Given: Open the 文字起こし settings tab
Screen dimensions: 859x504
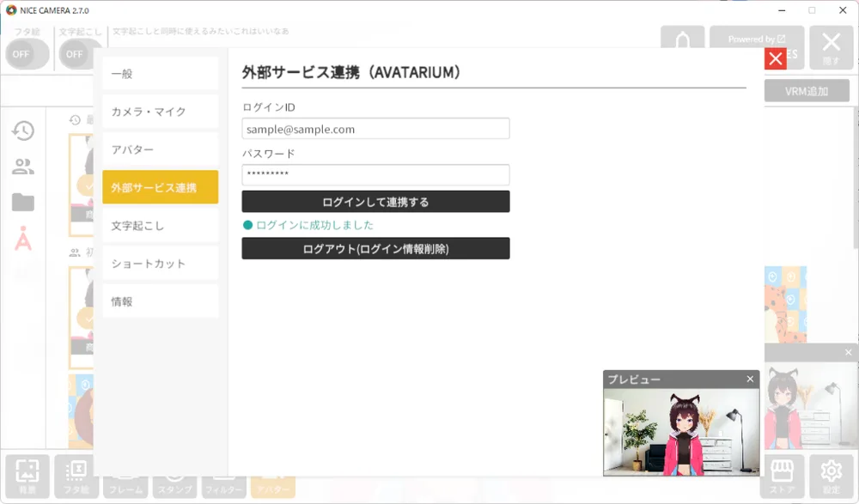Looking at the screenshot, I should (160, 226).
